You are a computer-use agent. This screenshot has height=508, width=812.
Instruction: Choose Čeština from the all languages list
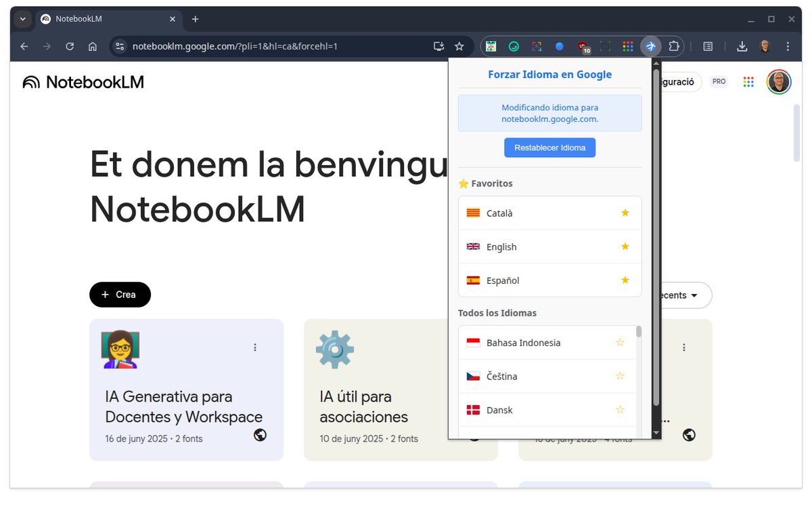tap(547, 376)
